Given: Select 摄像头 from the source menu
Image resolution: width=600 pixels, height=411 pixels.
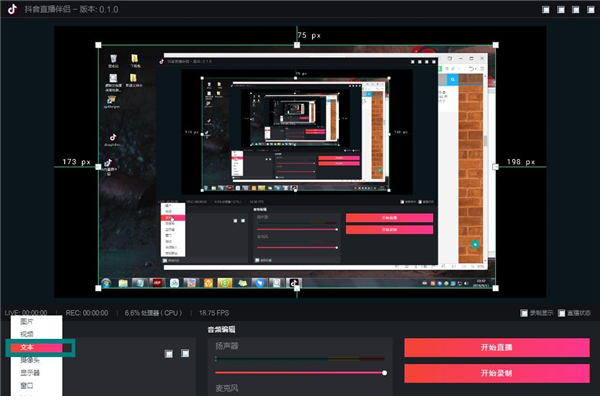Looking at the screenshot, I should (x=30, y=360).
